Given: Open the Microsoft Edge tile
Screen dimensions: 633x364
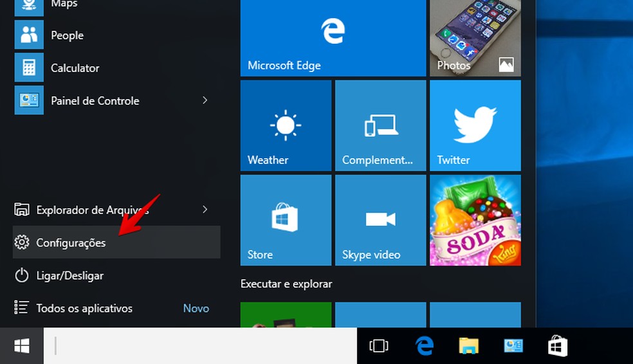Looking at the screenshot, I should pos(333,38).
